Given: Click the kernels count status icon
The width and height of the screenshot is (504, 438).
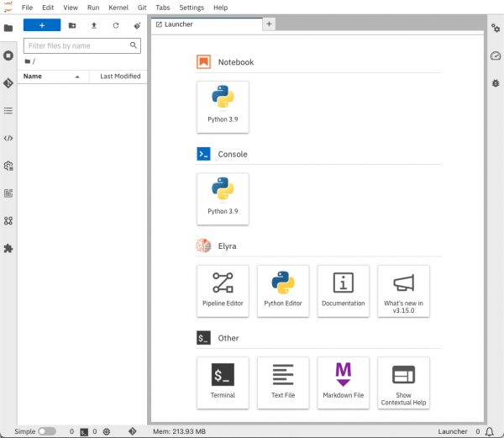Looking at the screenshot, I should [107, 431].
